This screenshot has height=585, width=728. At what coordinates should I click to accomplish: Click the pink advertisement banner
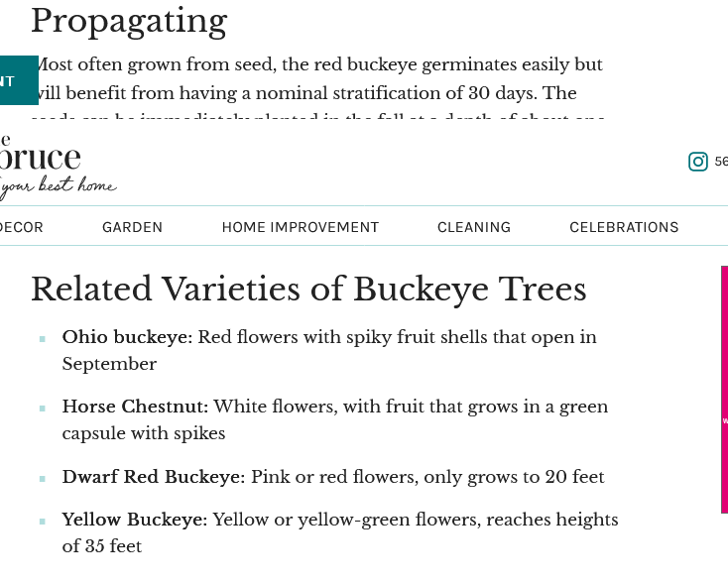point(724,389)
